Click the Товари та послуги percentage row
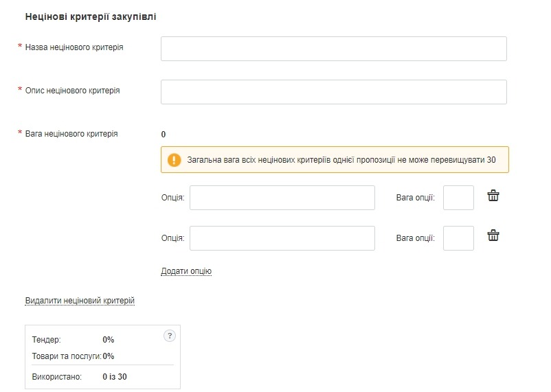Viewport: 551px width, 392px height. point(73,356)
